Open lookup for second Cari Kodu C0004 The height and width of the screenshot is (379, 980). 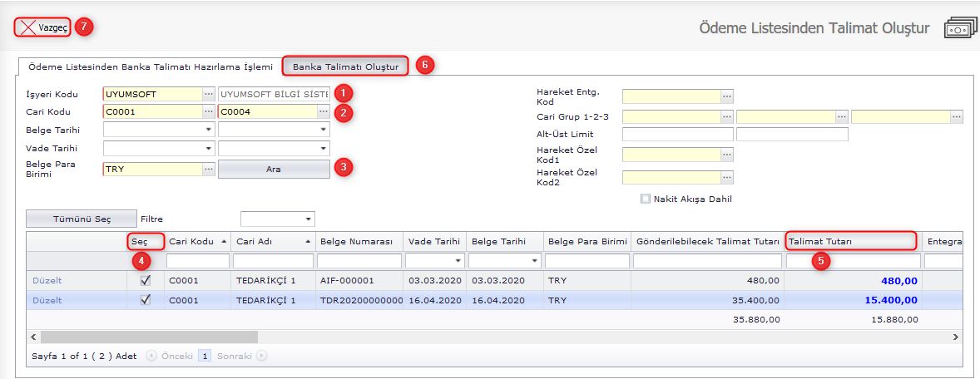click(x=324, y=111)
